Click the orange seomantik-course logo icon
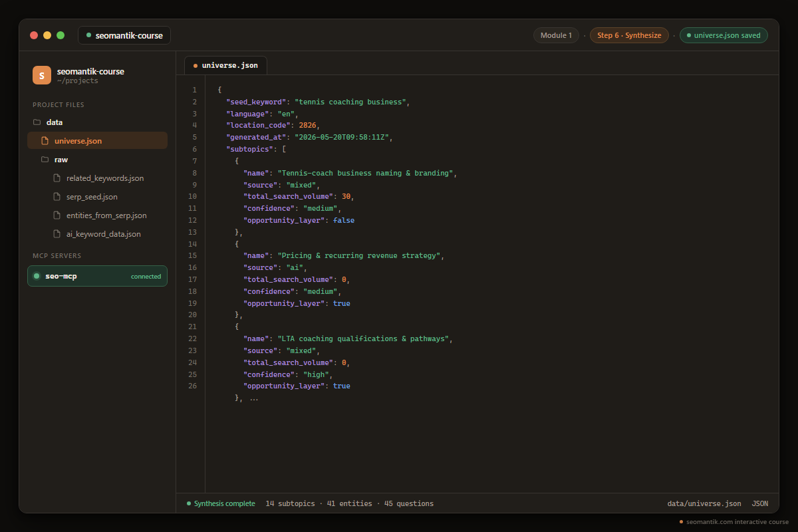The image size is (798, 532). tap(42, 75)
